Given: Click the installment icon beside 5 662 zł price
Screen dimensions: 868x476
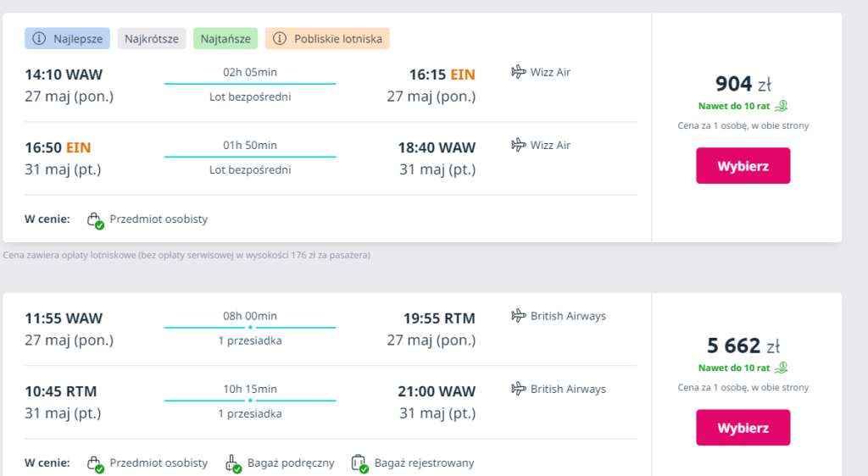Looking at the screenshot, I should tap(782, 368).
